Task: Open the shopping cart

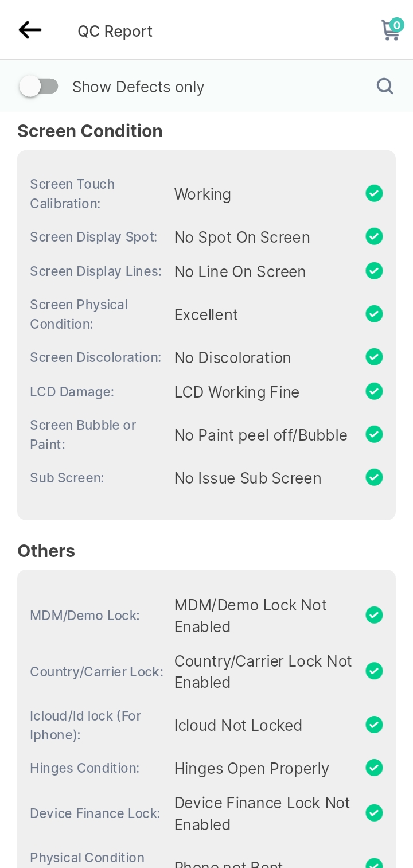Action: [392, 29]
